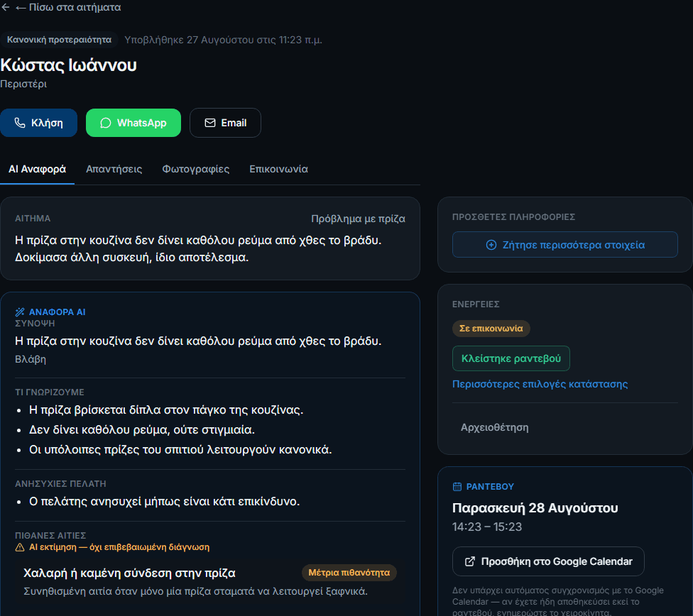
Task: Click the Βλάβη label under the summary
Action: click(x=31, y=359)
